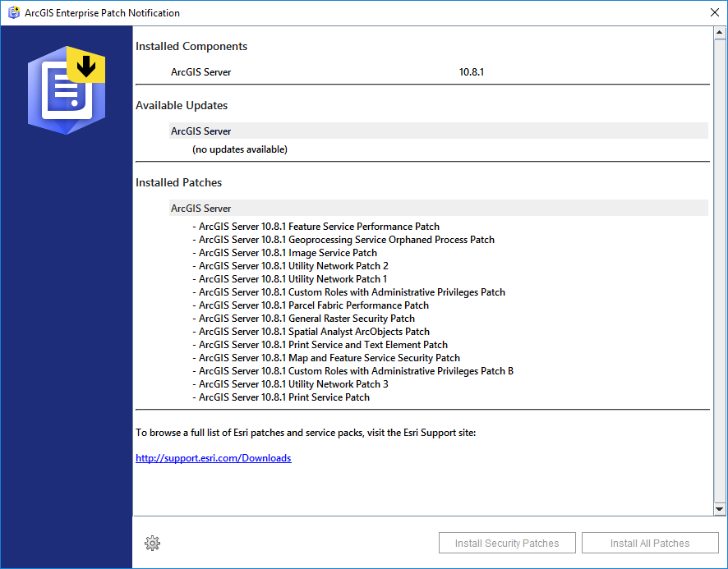The height and width of the screenshot is (569, 728).
Task: Select ArcGIS Server under Installed Components
Action: click(x=201, y=72)
